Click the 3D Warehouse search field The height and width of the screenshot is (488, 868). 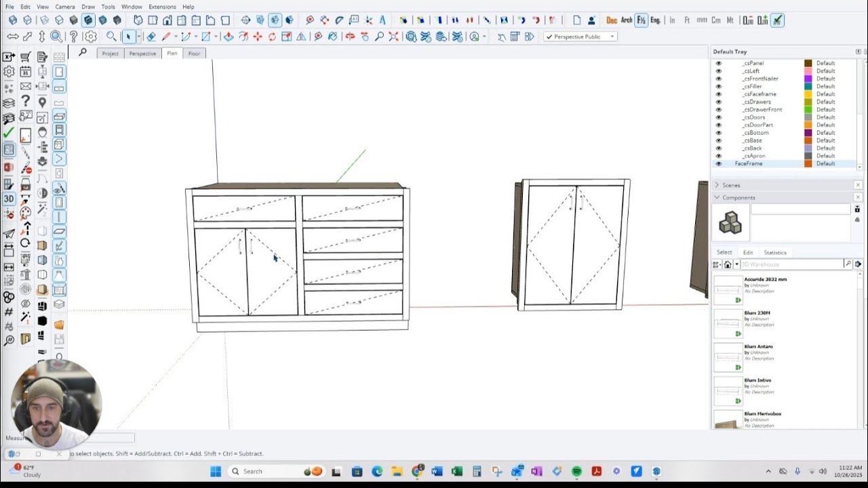(x=791, y=264)
